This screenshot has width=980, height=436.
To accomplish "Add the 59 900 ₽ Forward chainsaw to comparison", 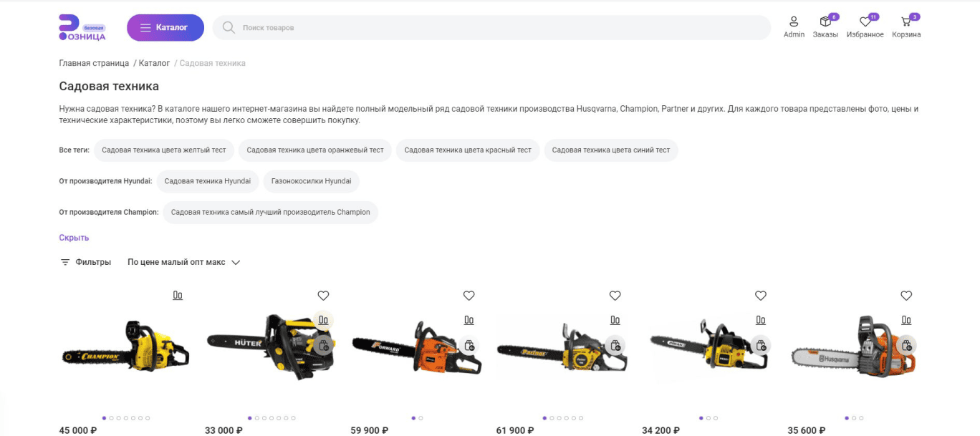I will (469, 320).
